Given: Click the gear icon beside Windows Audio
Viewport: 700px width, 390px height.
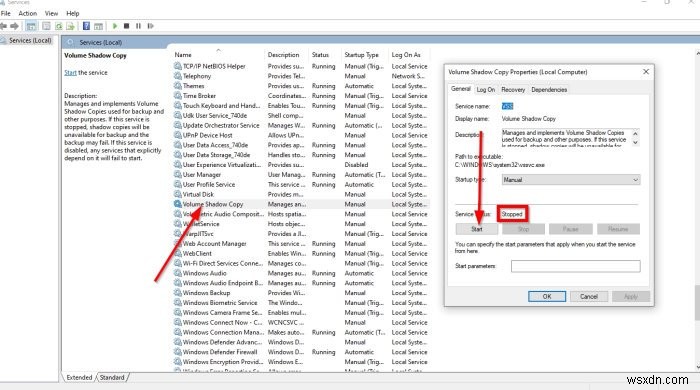Looking at the screenshot, I should point(178,273).
